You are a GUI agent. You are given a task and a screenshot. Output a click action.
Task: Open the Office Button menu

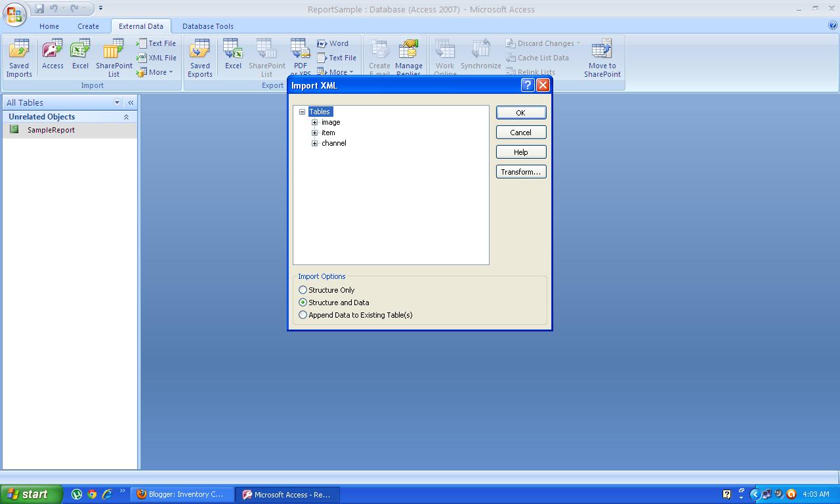[x=14, y=13]
